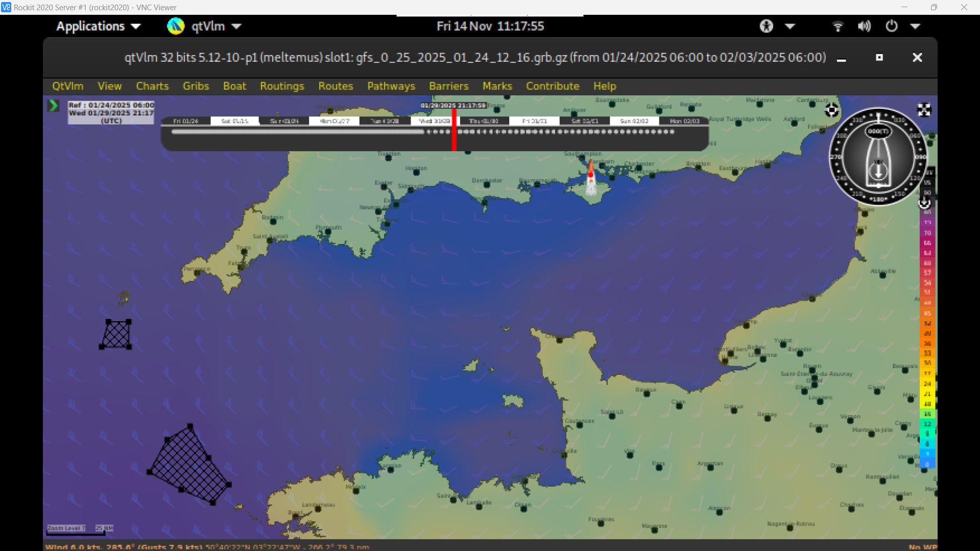Viewport: 980px width, 551px height.
Task: Click the center-on-boat crosshair icon
Action: coord(831,110)
